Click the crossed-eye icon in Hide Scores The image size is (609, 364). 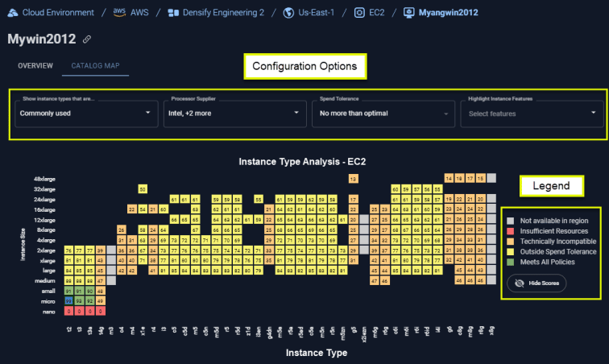[x=520, y=283]
